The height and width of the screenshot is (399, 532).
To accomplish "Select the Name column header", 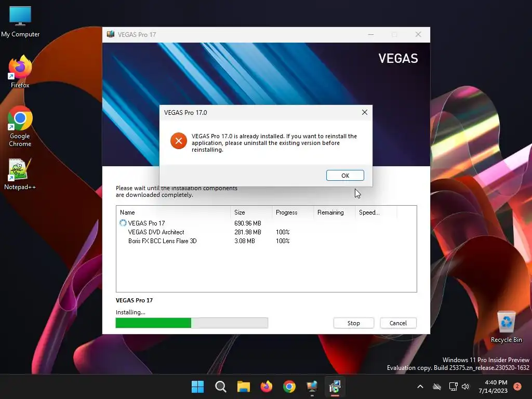I will 174,212.
